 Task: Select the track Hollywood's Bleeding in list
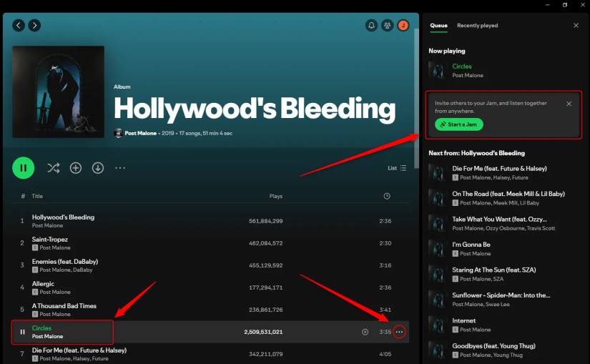pos(63,217)
